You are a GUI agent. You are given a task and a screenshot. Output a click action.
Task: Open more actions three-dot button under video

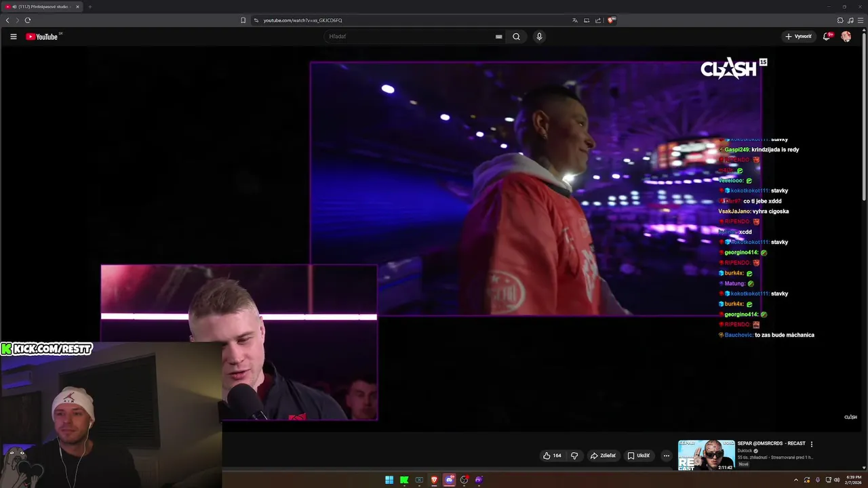[666, 455]
